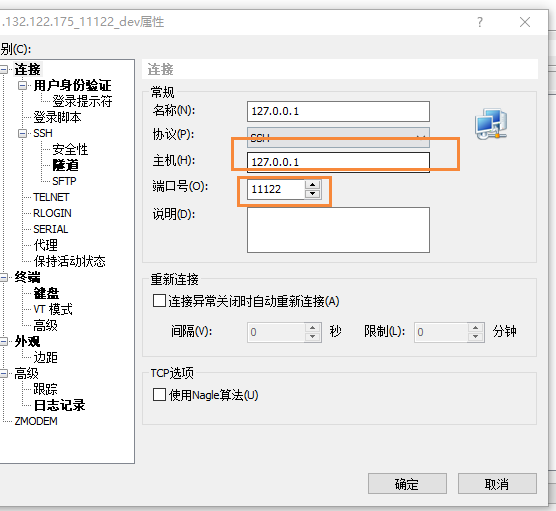The image size is (556, 511).
Task: Select 跟踪 trace tree item
Action: click(x=45, y=389)
